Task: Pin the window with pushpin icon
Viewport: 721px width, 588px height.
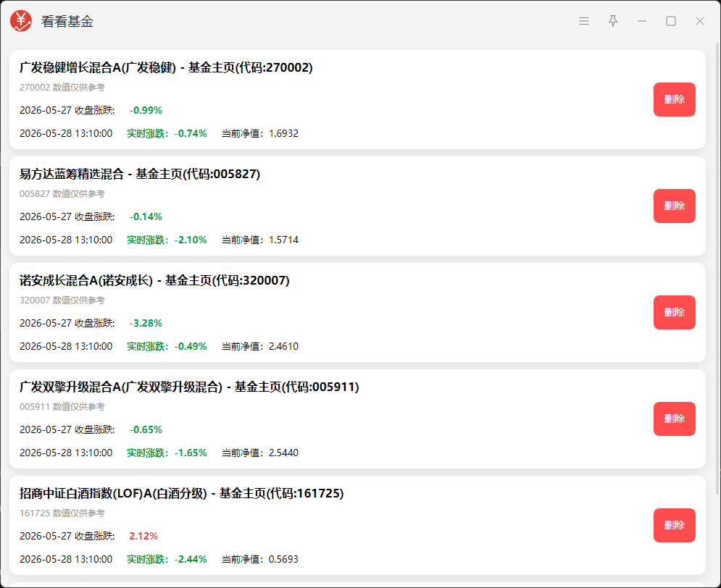Action: coord(613,21)
